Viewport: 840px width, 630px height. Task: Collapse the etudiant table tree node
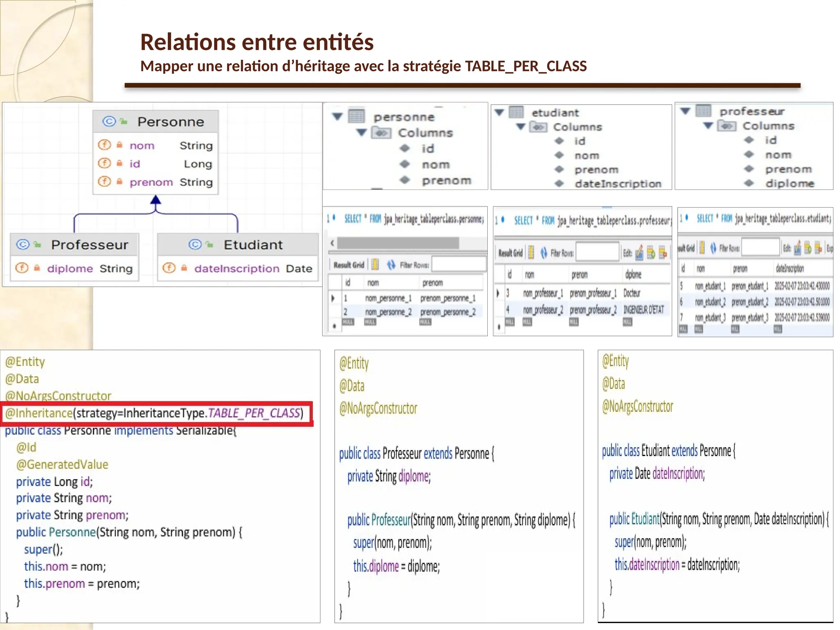point(499,112)
